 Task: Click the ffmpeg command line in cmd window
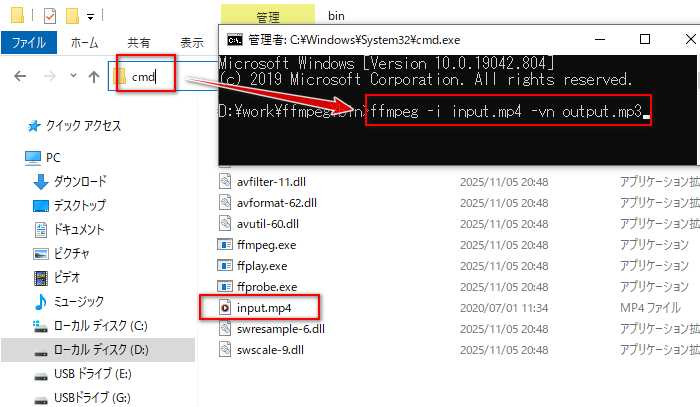coord(508,111)
